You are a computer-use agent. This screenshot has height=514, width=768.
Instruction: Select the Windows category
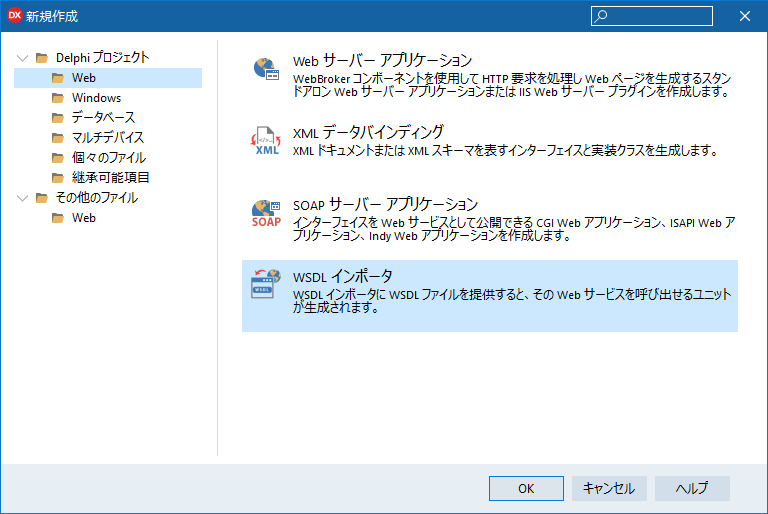(96, 98)
